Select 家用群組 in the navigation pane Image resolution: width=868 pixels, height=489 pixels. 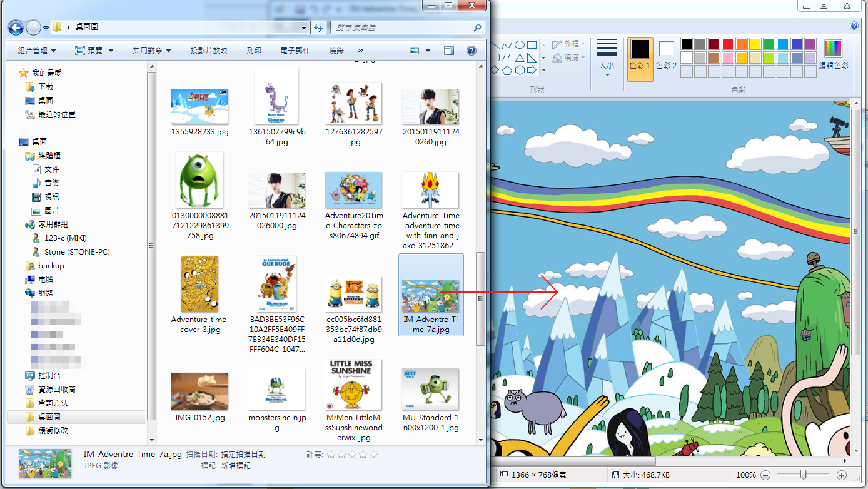pos(53,224)
